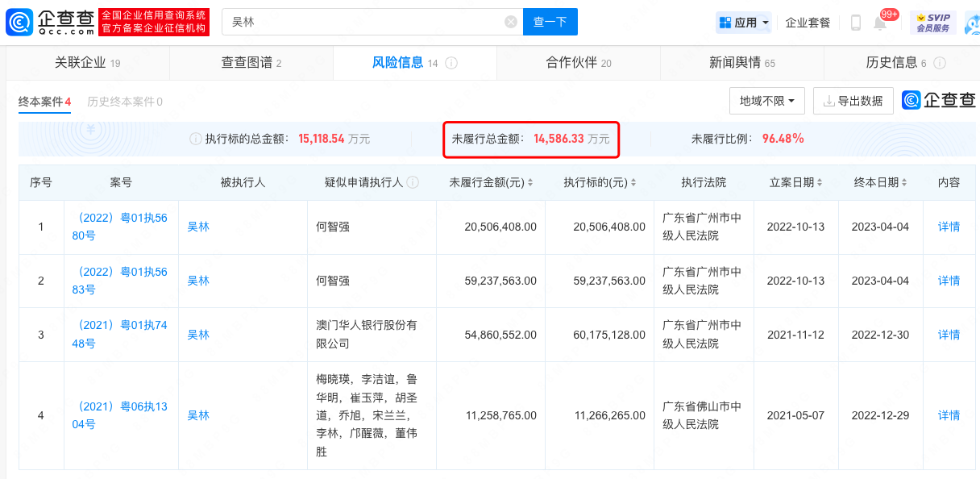Click 广东省佛山市中级人民法院 cell

pyautogui.click(x=702, y=415)
